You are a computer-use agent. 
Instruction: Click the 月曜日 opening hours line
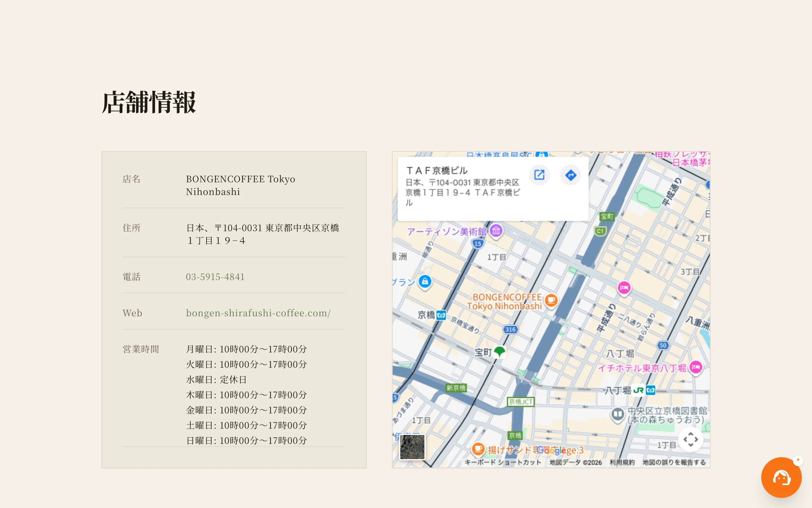(247, 349)
